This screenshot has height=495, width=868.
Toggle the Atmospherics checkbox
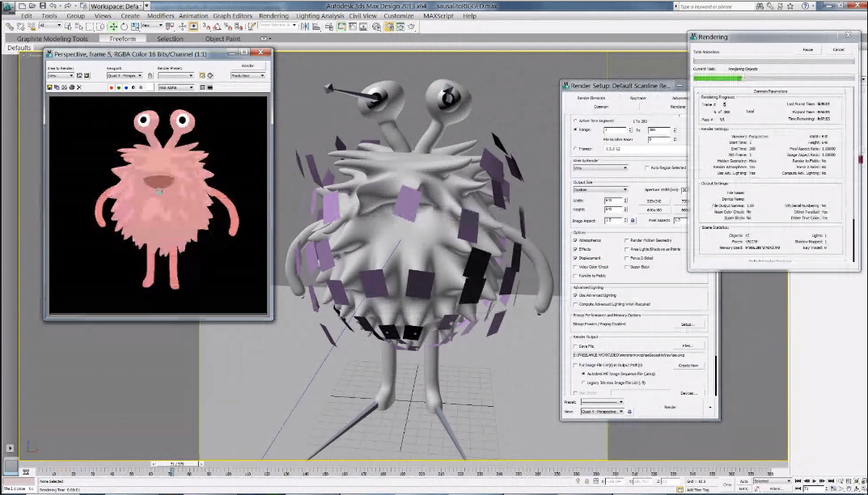pyautogui.click(x=575, y=240)
